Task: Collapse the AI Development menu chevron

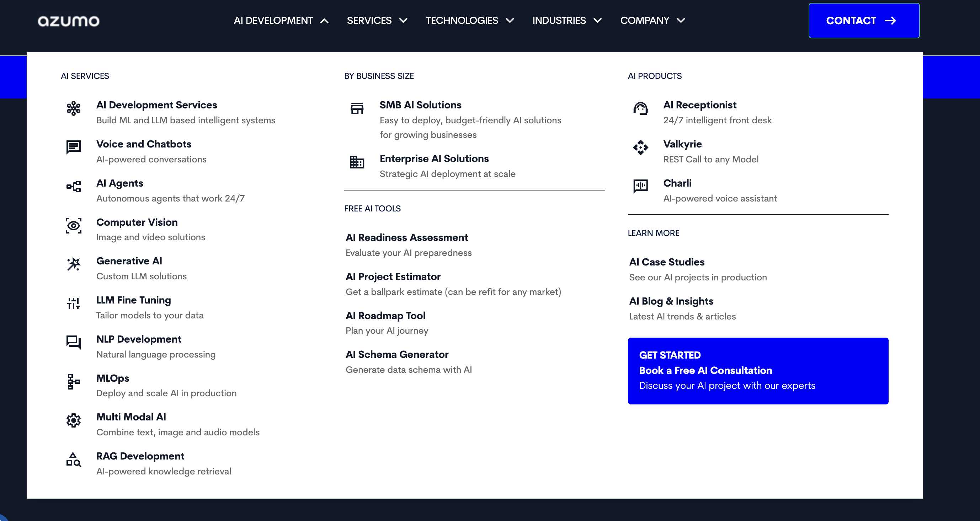Action: pyautogui.click(x=324, y=21)
